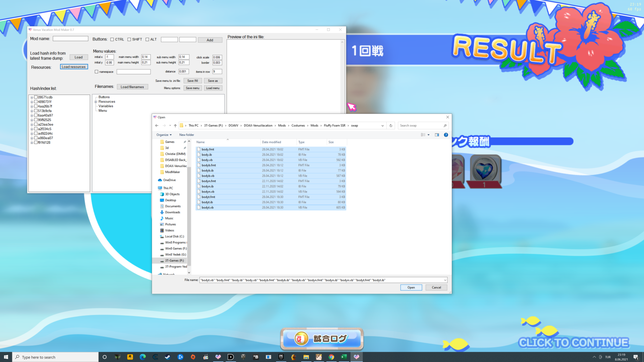The width and height of the screenshot is (644, 362).
Task: Check the 09571cdb hash checkbox
Action: (x=36, y=97)
